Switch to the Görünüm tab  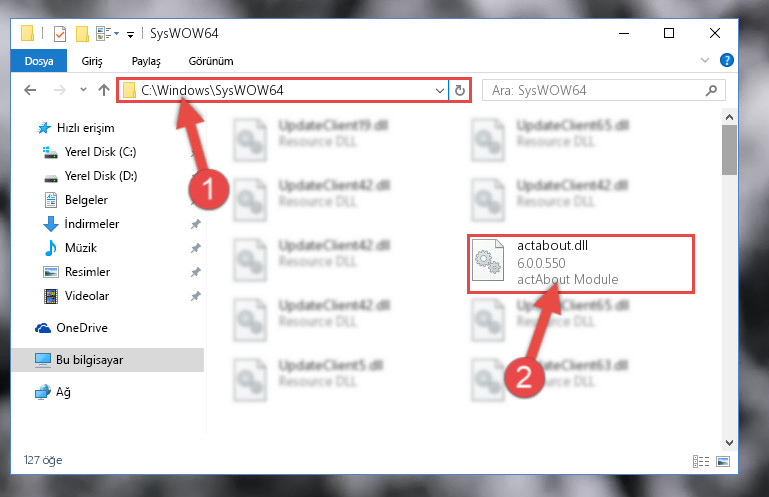tap(211, 61)
